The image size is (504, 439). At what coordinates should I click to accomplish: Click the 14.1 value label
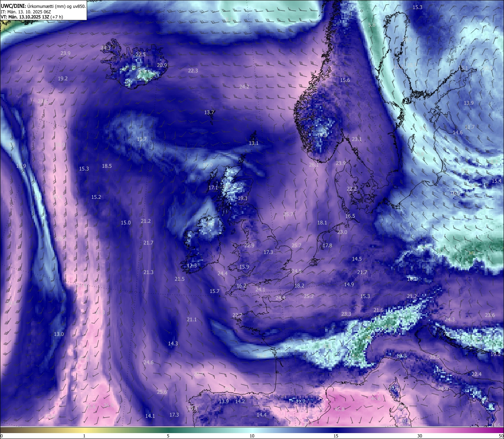point(150,416)
